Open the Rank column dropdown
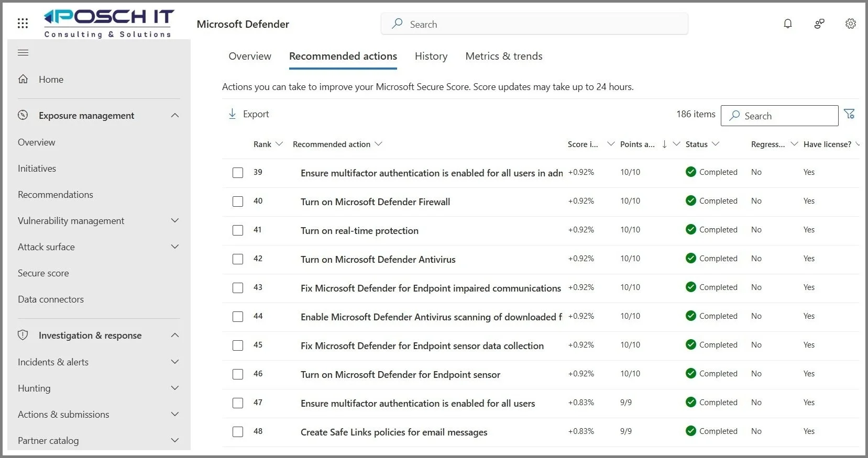Viewport: 868px width, 458px height. tap(279, 144)
